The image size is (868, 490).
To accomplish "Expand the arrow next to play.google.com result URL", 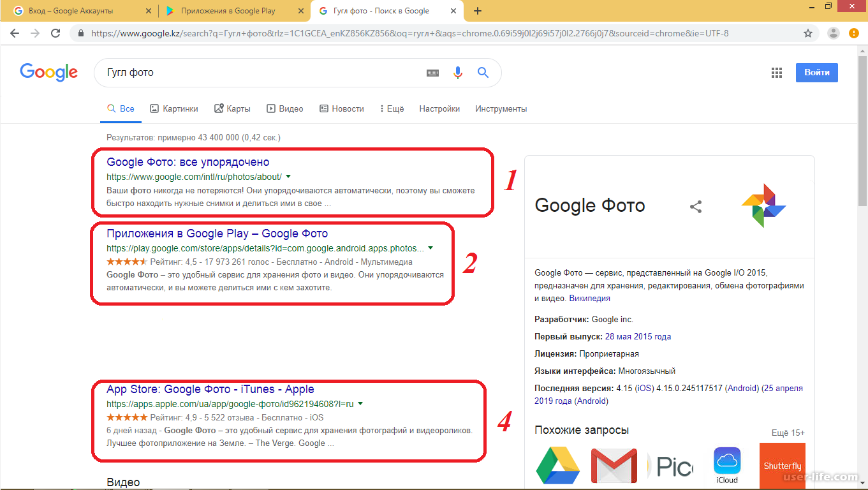I will coord(430,248).
